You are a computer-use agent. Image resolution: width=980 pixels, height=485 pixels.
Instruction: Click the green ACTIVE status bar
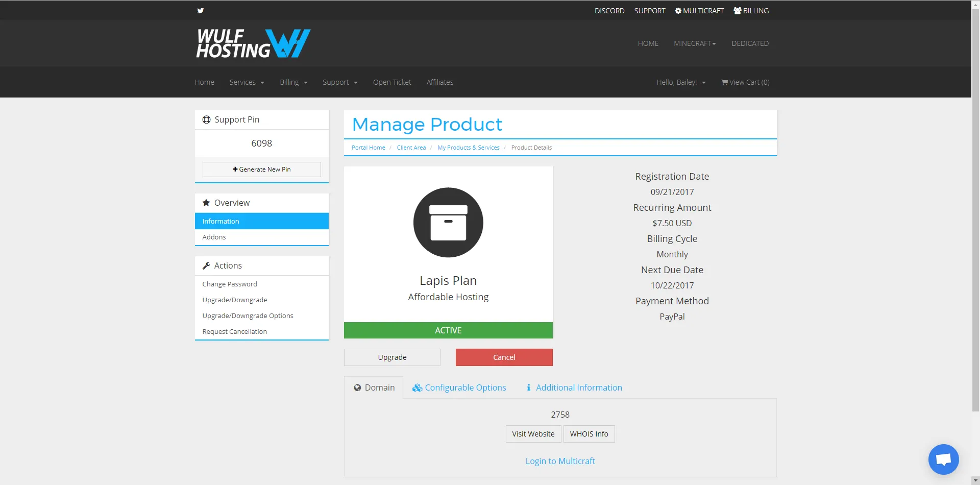pyautogui.click(x=448, y=330)
